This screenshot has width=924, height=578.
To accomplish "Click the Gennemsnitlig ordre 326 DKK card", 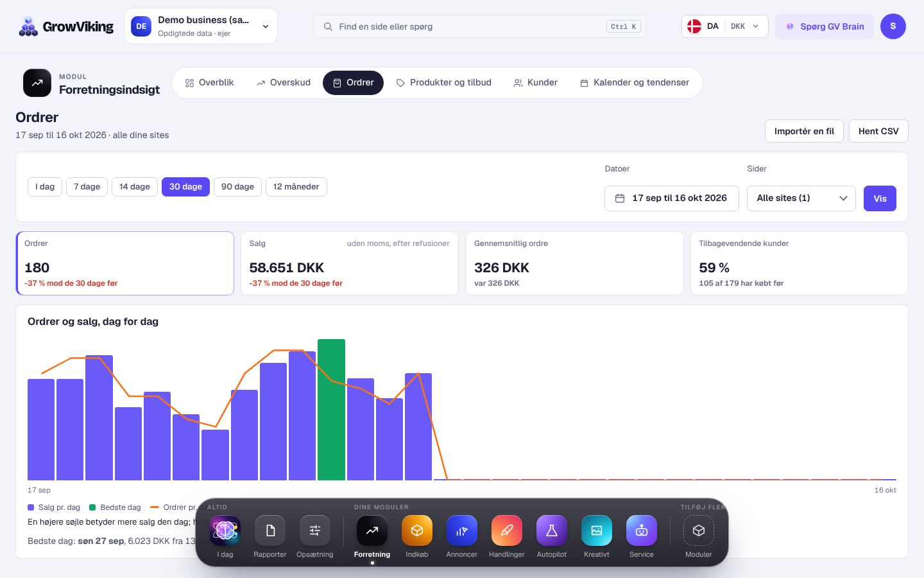I will (574, 263).
